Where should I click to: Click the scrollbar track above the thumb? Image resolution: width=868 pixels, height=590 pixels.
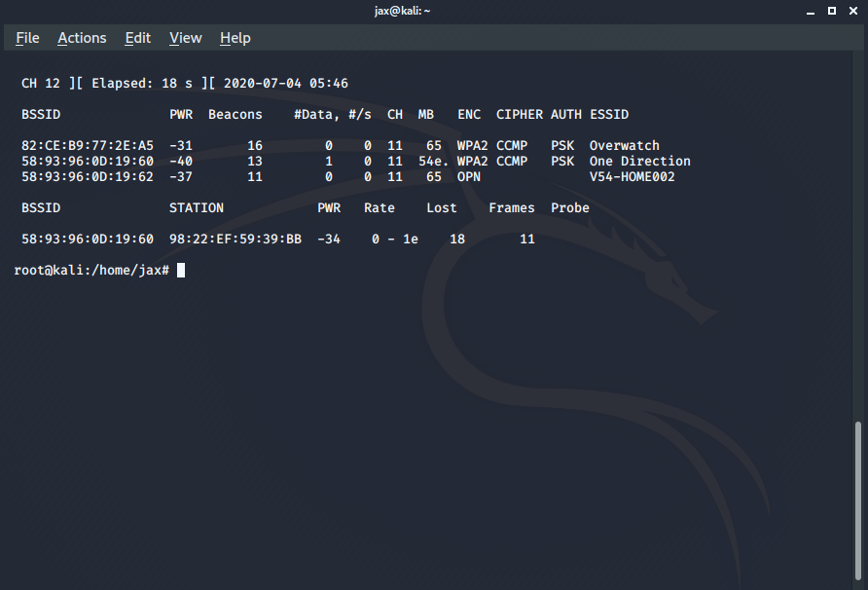coord(857,243)
